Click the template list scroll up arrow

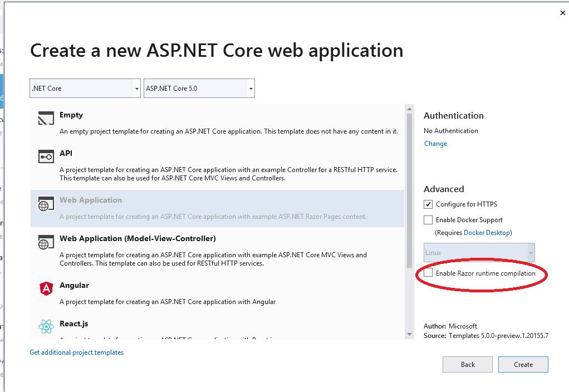click(x=409, y=109)
